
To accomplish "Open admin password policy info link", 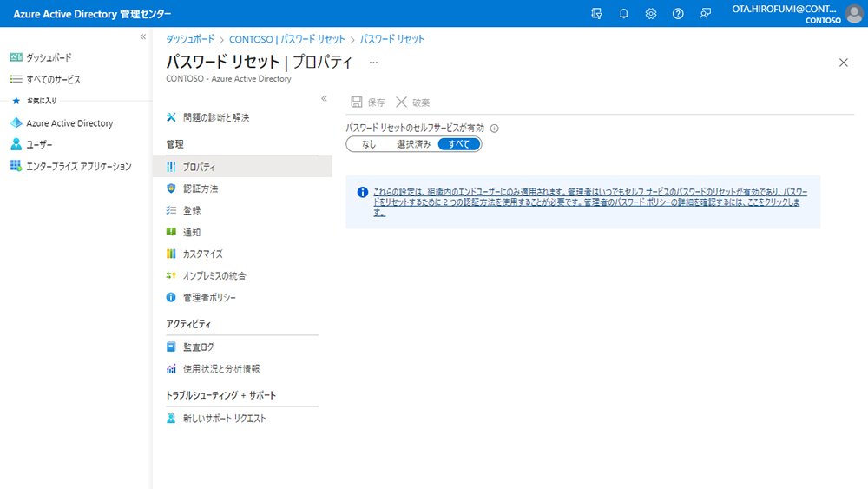I will [x=589, y=202].
